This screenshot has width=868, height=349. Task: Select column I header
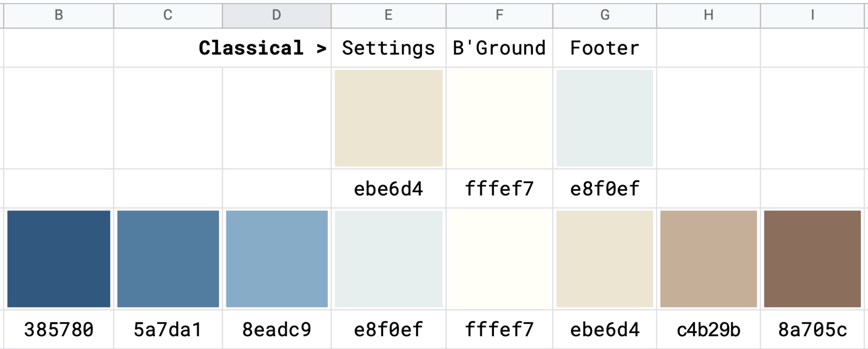tap(813, 15)
